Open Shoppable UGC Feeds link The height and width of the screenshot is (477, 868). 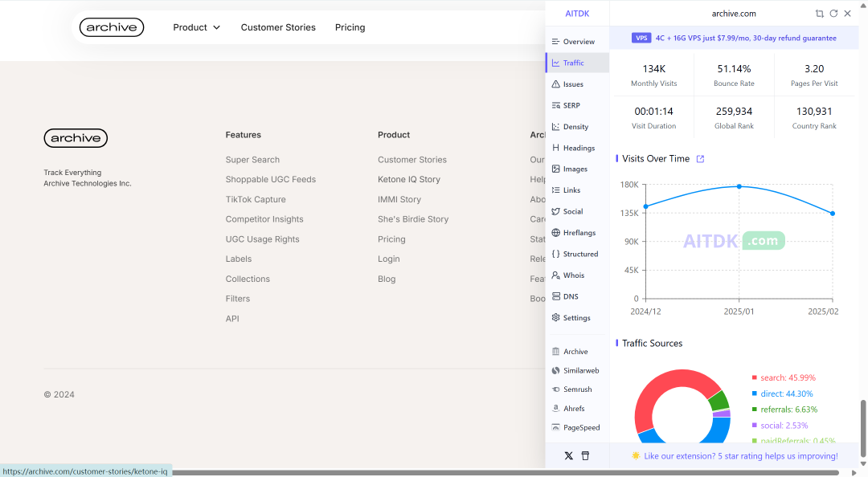pos(271,179)
